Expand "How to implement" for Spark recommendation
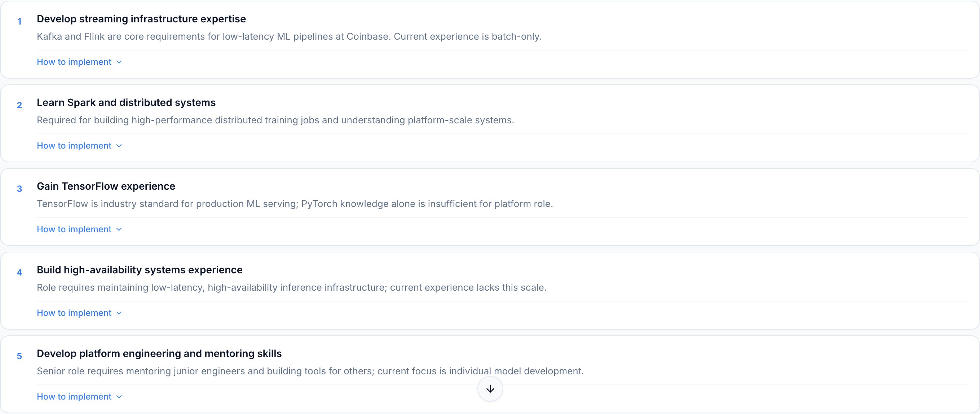Viewport: 980px width, 414px height. [x=74, y=145]
